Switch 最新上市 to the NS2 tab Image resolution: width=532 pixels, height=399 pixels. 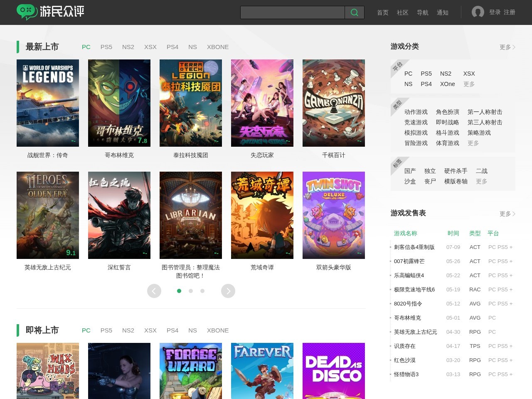(128, 47)
